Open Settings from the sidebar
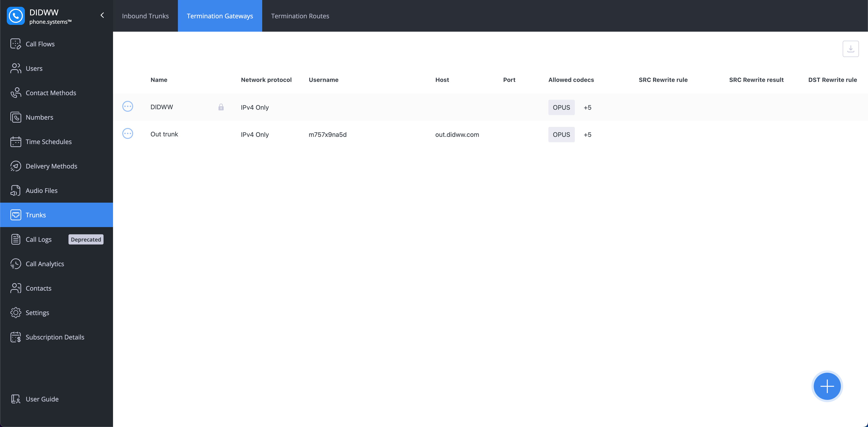Image resolution: width=868 pixels, height=427 pixels. point(37,312)
